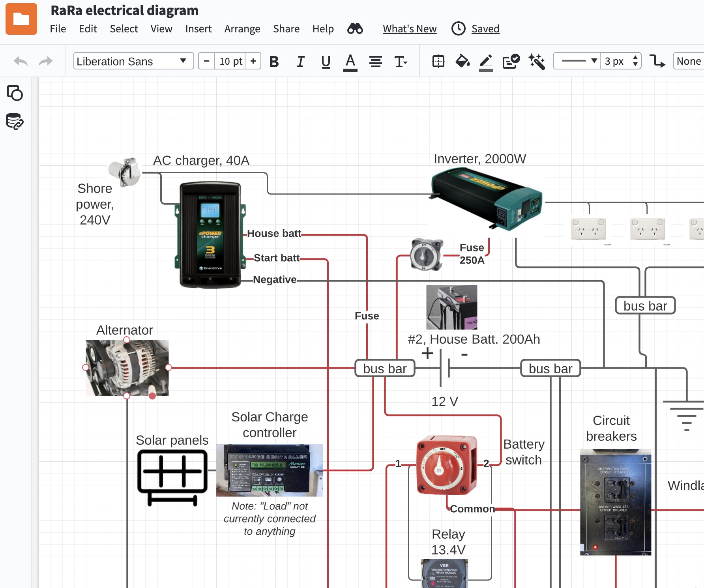Open the None line-end dropdown
This screenshot has width=704, height=588.
pos(689,61)
